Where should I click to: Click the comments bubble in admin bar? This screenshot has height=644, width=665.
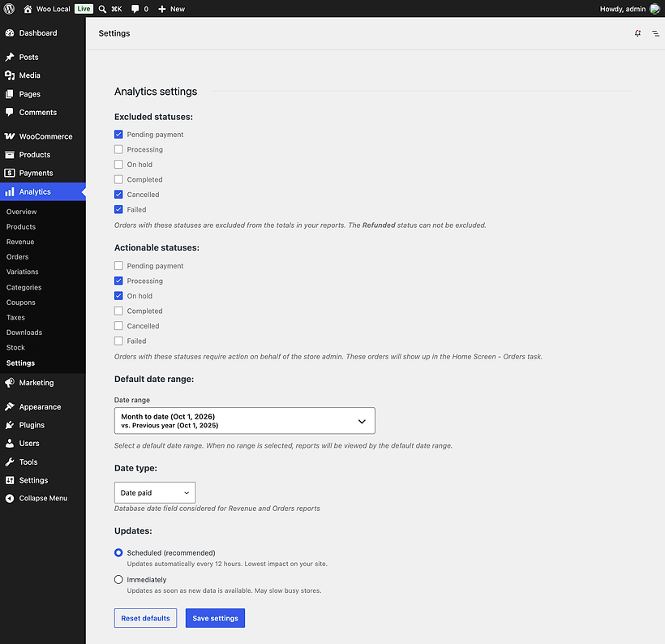(x=135, y=9)
